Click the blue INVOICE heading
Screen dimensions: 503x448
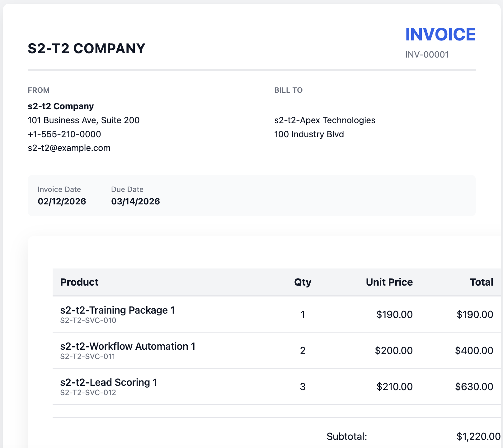(x=440, y=35)
